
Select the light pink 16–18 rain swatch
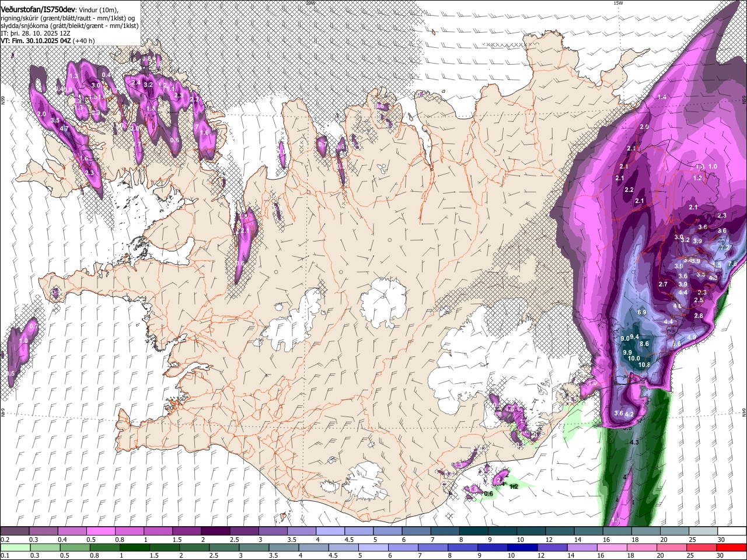(x=612, y=548)
